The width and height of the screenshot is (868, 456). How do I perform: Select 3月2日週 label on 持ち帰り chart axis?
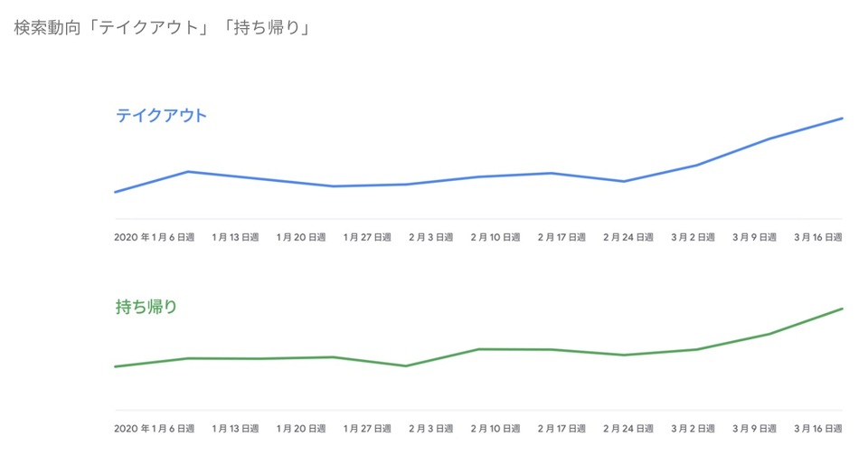click(693, 428)
